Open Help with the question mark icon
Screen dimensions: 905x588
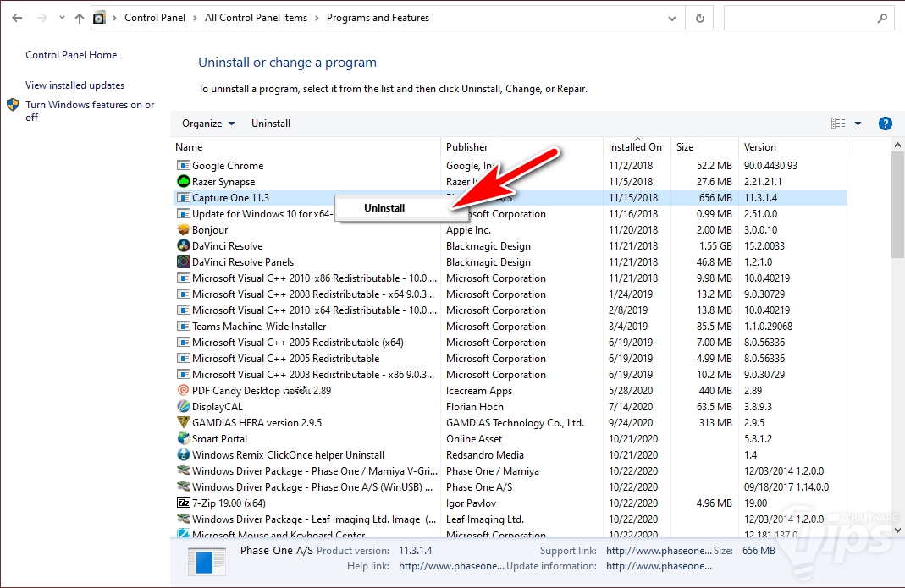(885, 124)
